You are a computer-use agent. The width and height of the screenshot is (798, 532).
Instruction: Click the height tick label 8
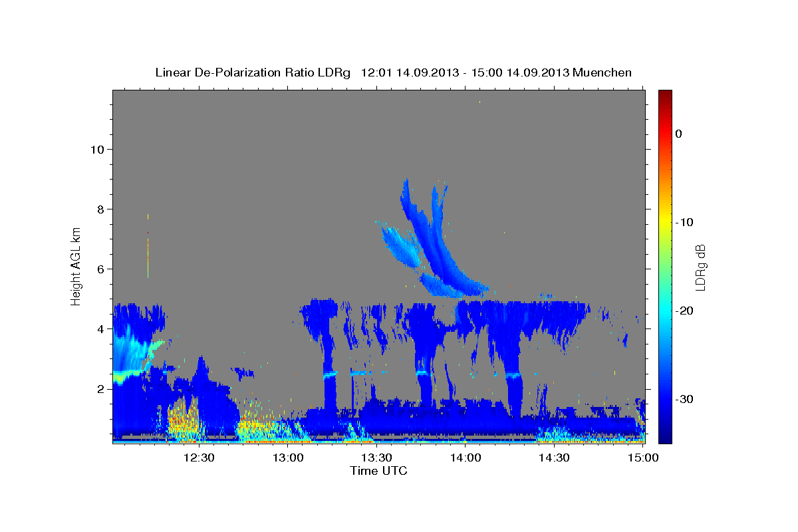[x=100, y=209]
